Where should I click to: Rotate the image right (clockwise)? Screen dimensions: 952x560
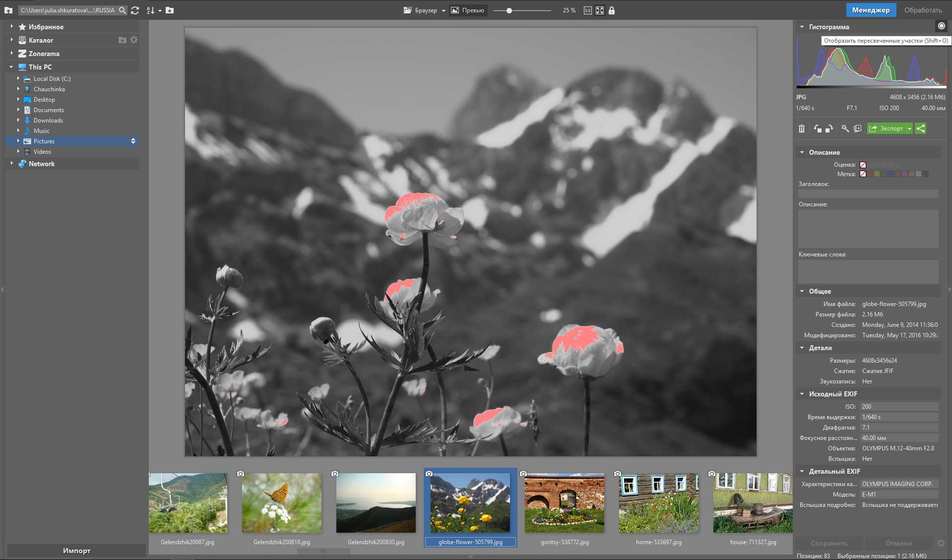click(829, 129)
